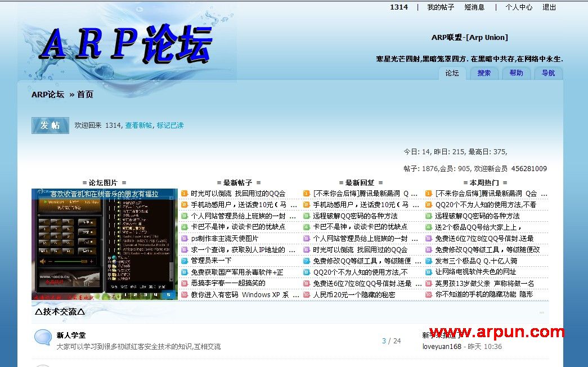Switch slideshow to image 3
Screen dimensions: 588x367
pyautogui.click(x=145, y=294)
